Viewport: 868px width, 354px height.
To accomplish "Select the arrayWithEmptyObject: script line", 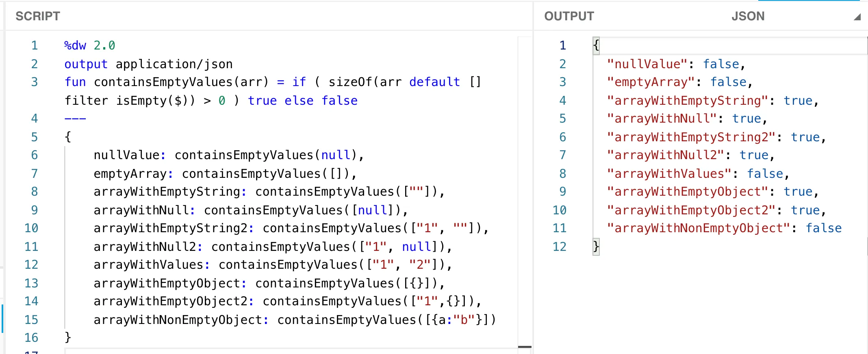I will click(269, 283).
